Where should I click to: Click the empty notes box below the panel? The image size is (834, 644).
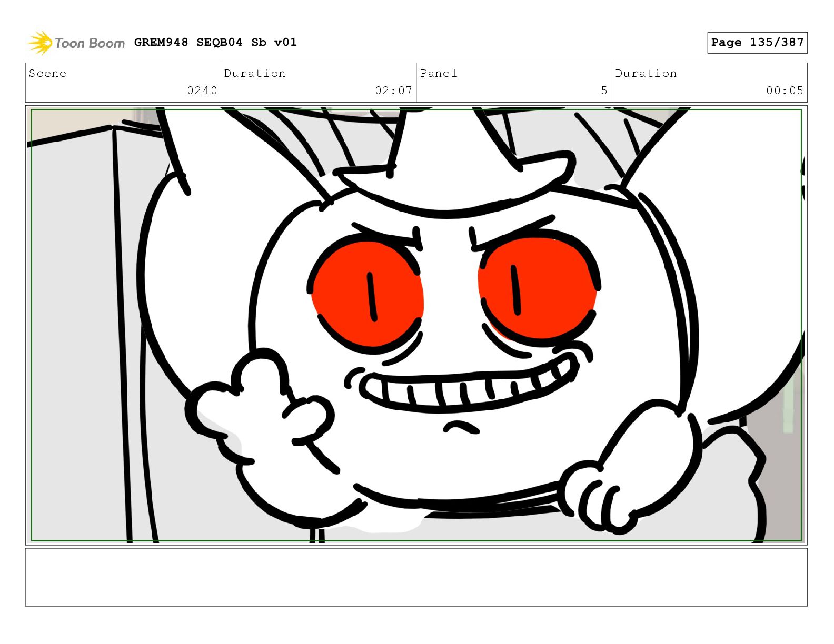pos(416,577)
